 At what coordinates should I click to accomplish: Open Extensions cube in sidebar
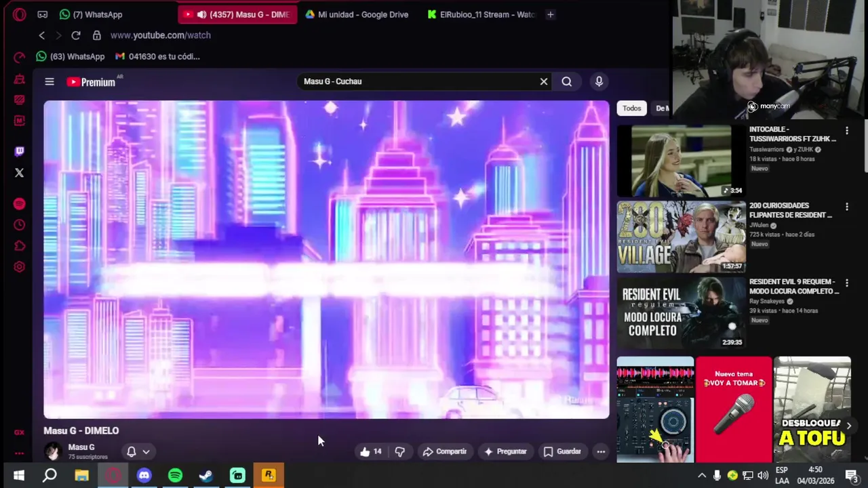click(19, 246)
